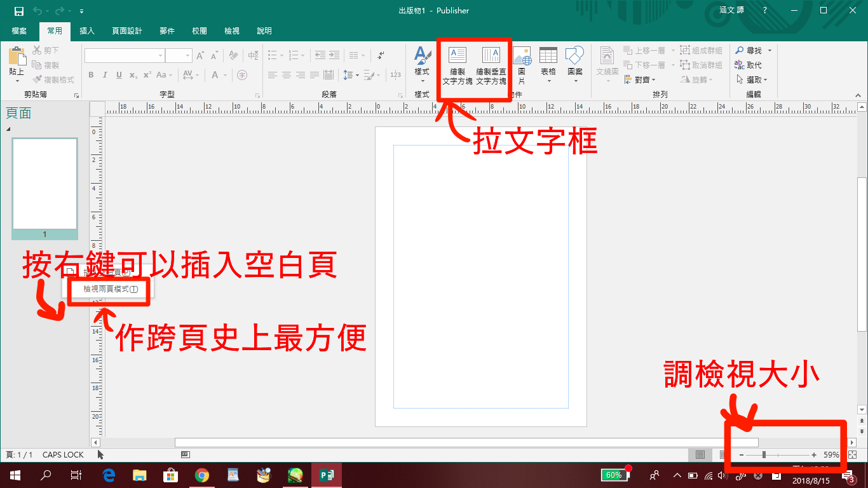The height and width of the screenshot is (488, 868).
Task: Select page 1 thumbnail in navigation pane
Action: coord(44,184)
